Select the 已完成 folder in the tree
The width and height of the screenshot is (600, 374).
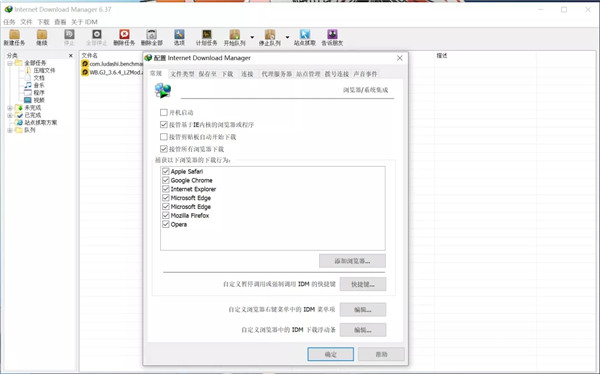tap(28, 115)
